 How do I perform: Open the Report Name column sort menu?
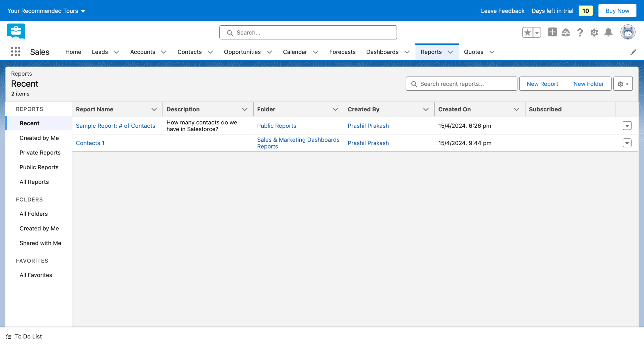point(154,109)
